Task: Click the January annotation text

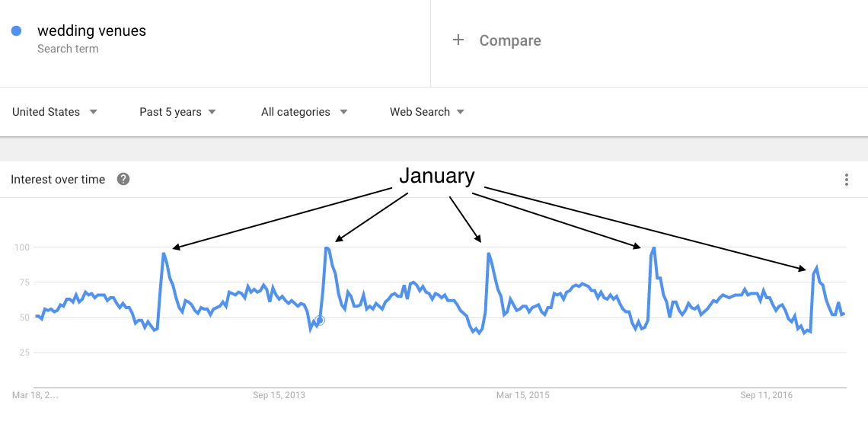Action: click(436, 176)
